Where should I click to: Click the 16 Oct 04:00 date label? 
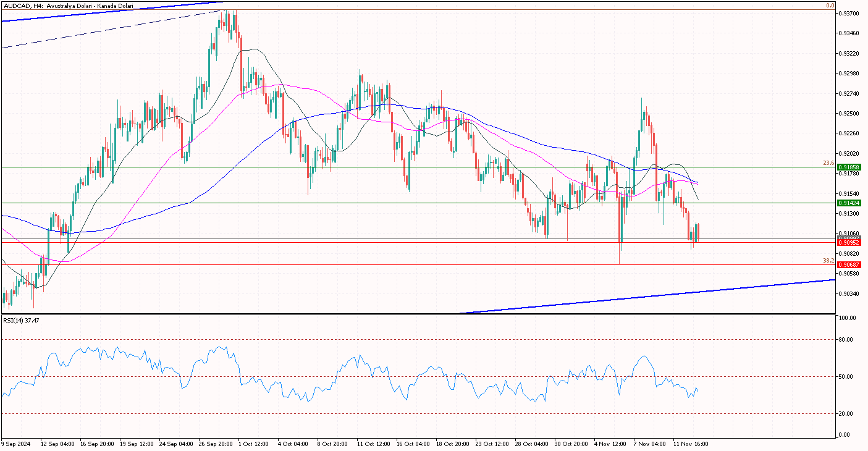(x=413, y=444)
